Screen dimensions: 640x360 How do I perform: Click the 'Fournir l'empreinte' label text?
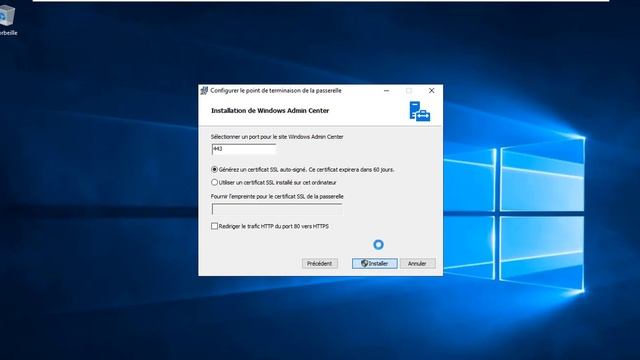(x=277, y=196)
